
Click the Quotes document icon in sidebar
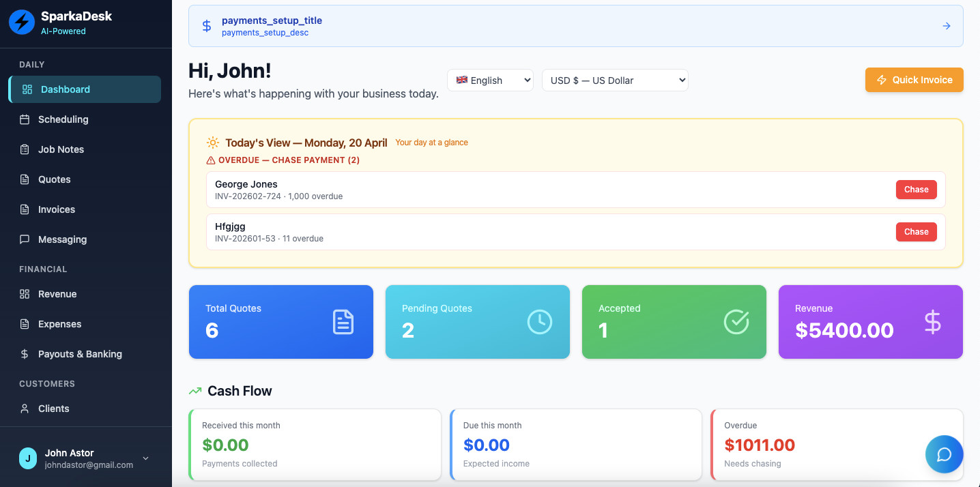pos(25,179)
